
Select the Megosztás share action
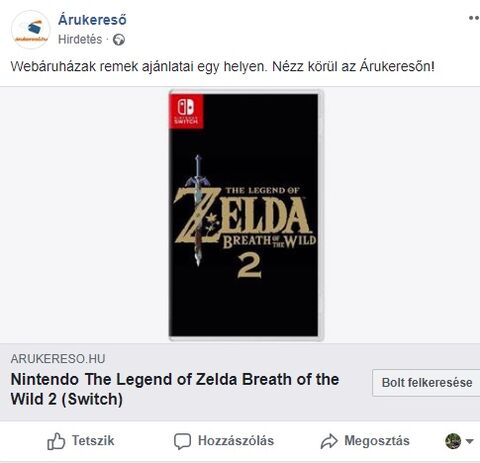[377, 441]
